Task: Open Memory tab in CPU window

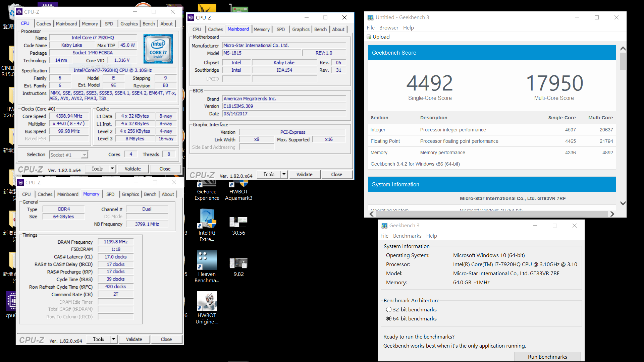Action: click(x=90, y=23)
